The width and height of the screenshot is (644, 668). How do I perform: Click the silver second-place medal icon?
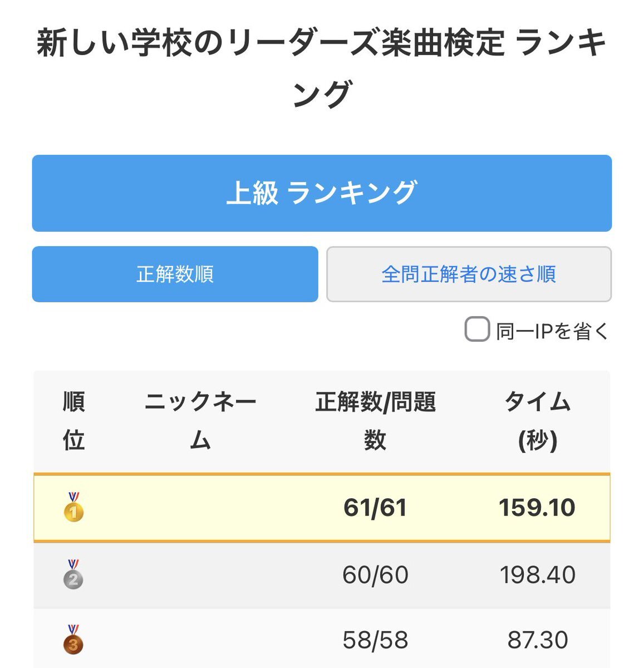click(x=73, y=574)
